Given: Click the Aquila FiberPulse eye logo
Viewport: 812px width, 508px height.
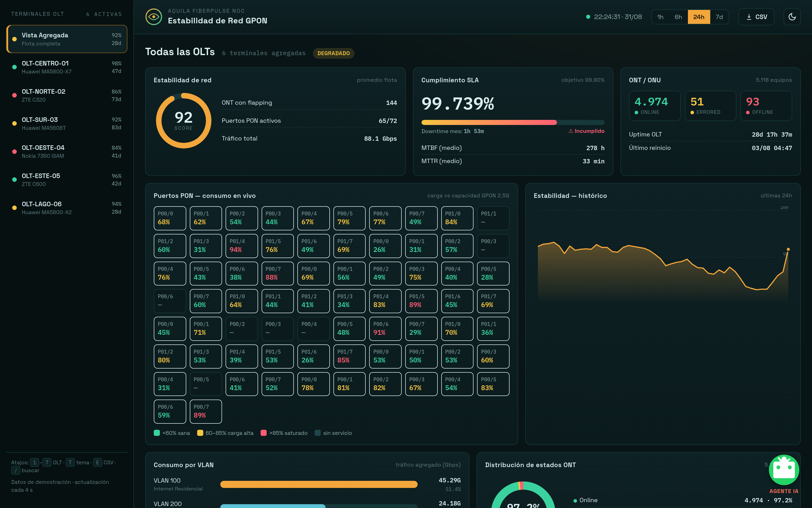Looking at the screenshot, I should tap(154, 17).
